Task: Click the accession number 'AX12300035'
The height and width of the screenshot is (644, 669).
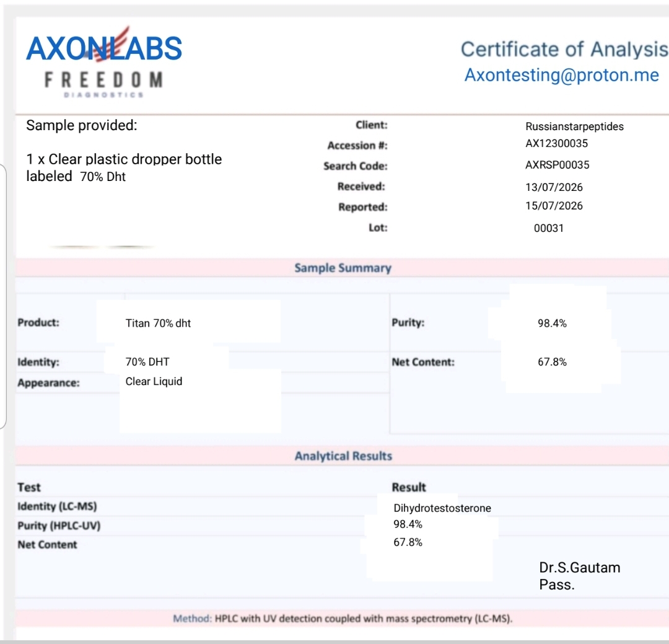Action: coord(556,144)
